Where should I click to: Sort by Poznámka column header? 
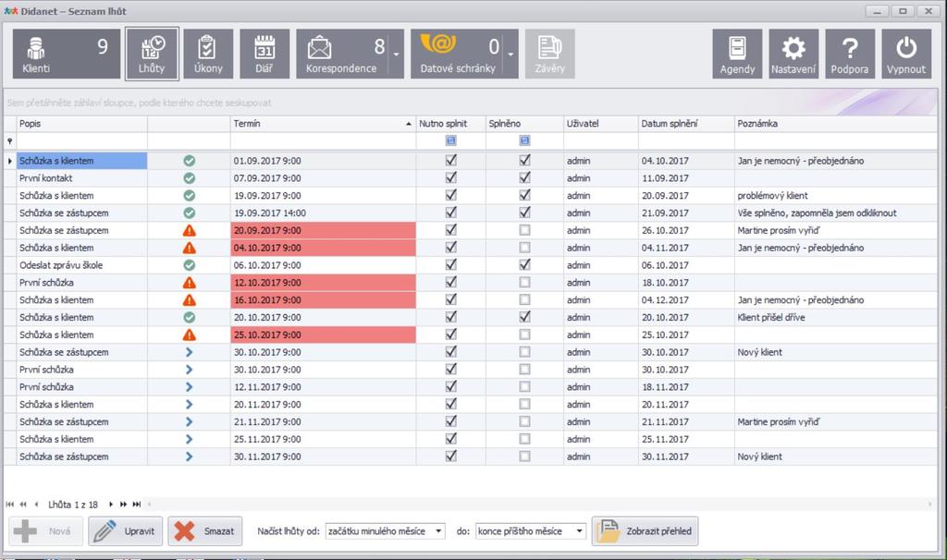click(836, 124)
